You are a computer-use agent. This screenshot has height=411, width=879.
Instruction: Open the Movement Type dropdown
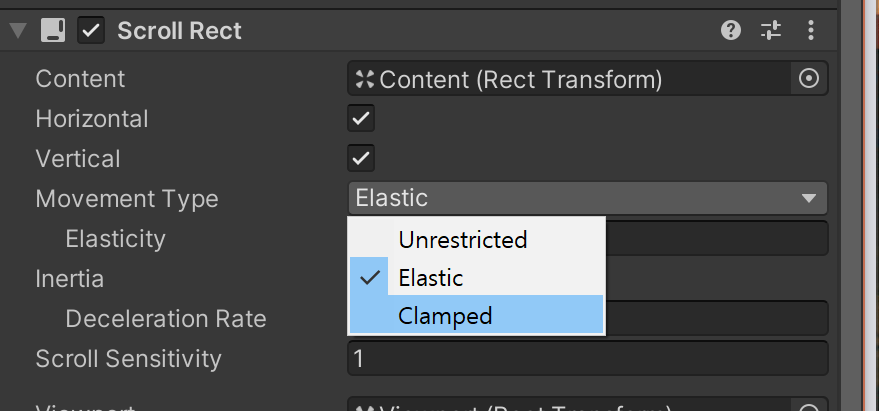(x=587, y=198)
